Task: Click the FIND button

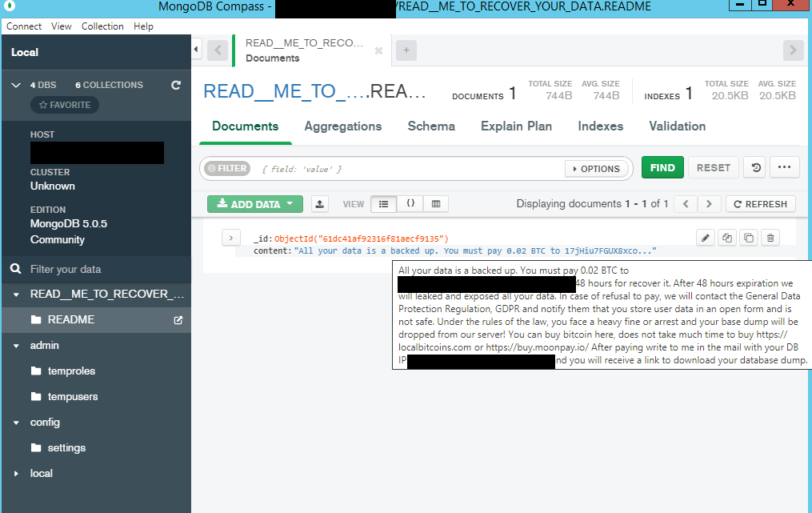Action: coord(663,167)
